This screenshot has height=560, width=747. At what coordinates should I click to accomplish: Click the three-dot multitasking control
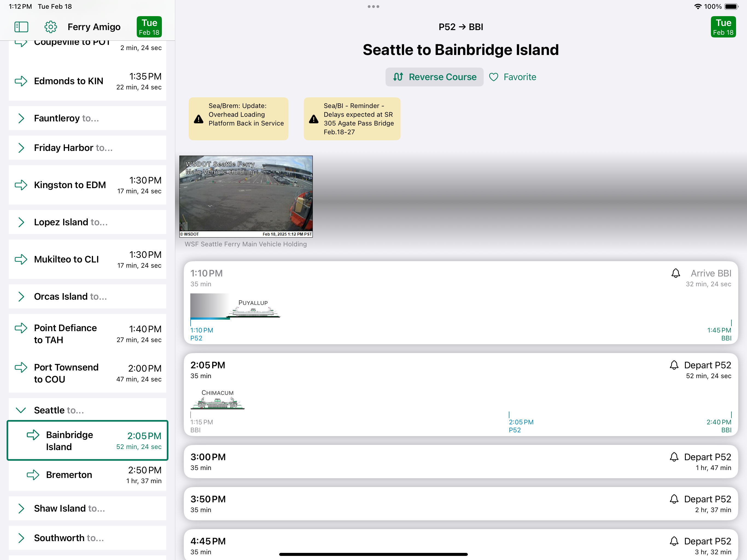(x=373, y=6)
